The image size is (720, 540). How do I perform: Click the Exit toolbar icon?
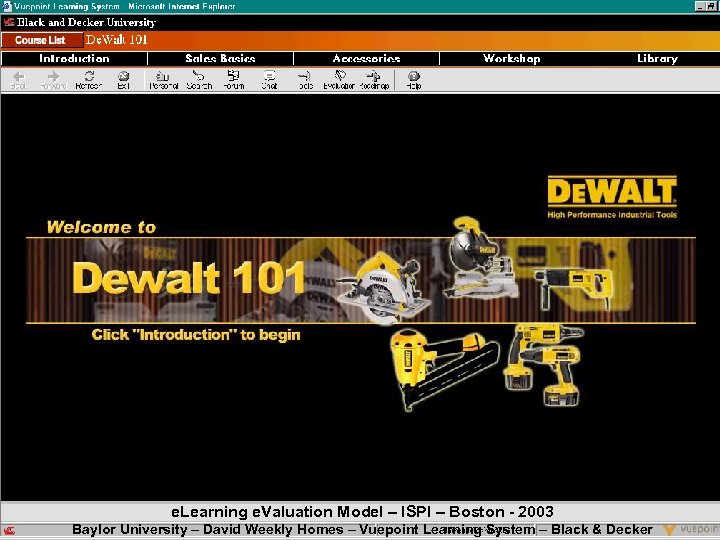tap(123, 79)
